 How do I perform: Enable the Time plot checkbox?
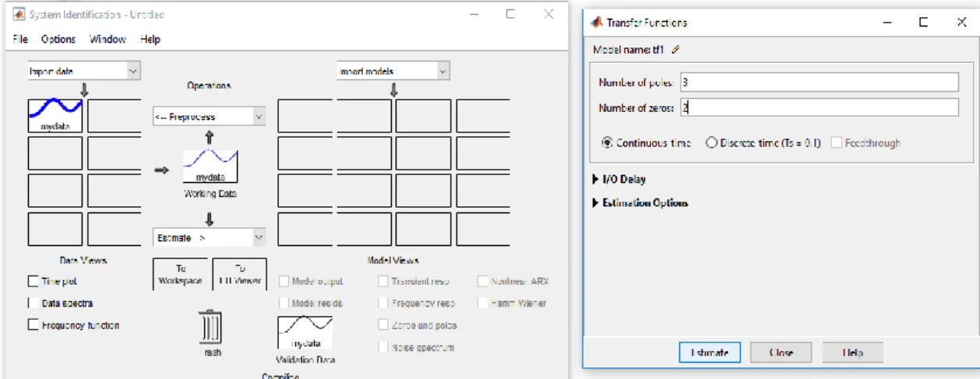[x=33, y=281]
